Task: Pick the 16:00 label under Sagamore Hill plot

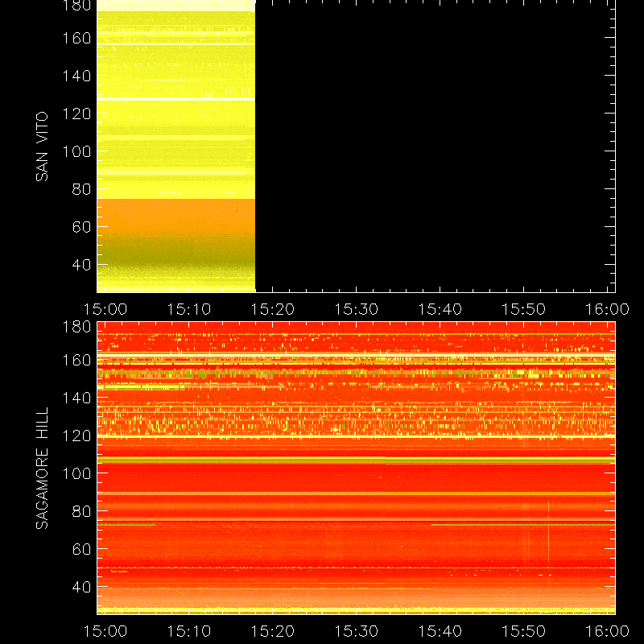Action: click(607, 631)
